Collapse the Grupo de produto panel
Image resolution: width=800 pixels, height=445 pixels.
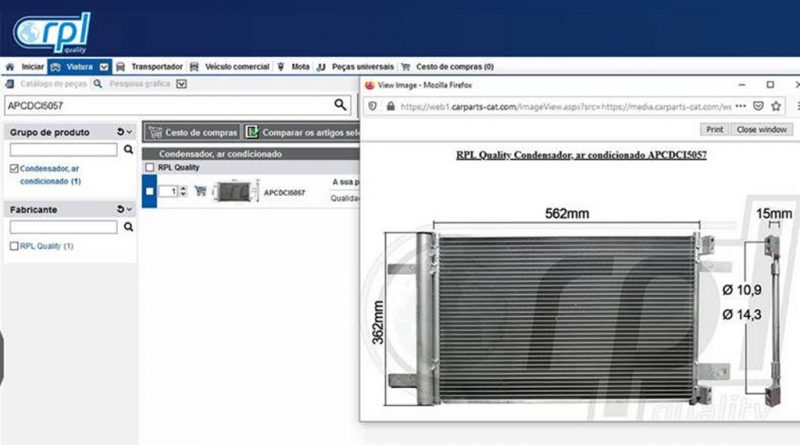(130, 132)
